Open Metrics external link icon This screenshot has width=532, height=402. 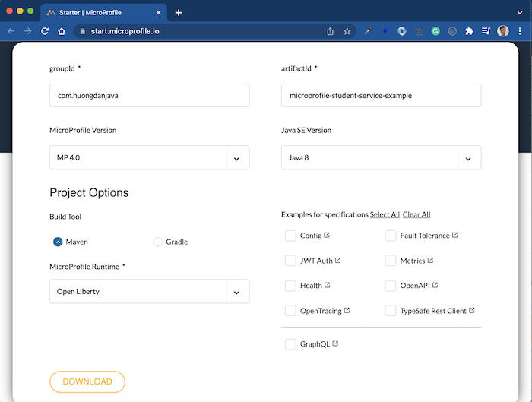[431, 260]
